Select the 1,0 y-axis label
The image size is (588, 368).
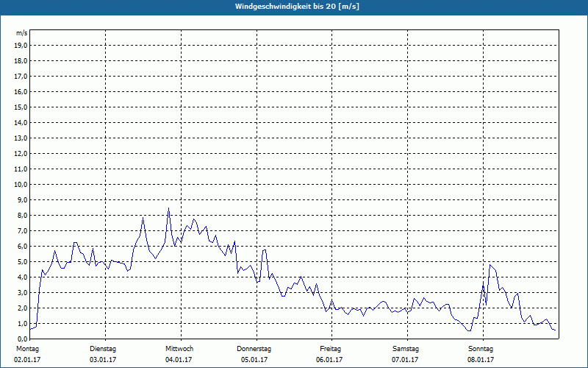(x=23, y=323)
